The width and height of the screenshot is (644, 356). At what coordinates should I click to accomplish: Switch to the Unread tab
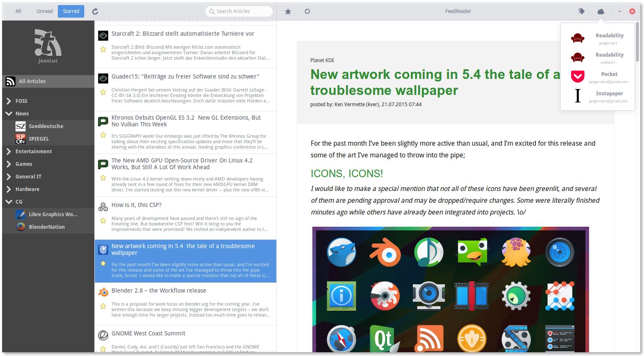pyautogui.click(x=44, y=11)
